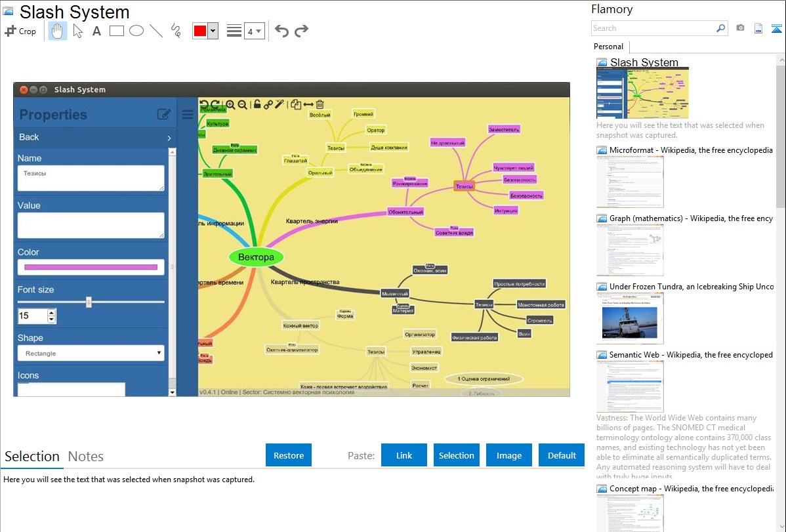
Task: Click the Flamory Search field
Action: [x=653, y=28]
